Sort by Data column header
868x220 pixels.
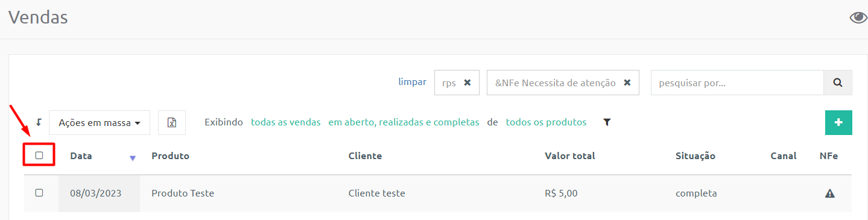(81, 156)
